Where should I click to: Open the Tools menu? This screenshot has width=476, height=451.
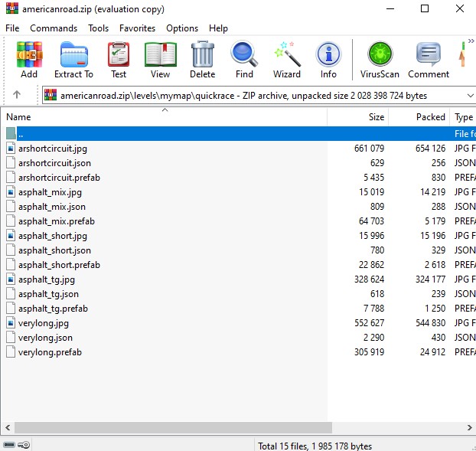[x=99, y=28]
